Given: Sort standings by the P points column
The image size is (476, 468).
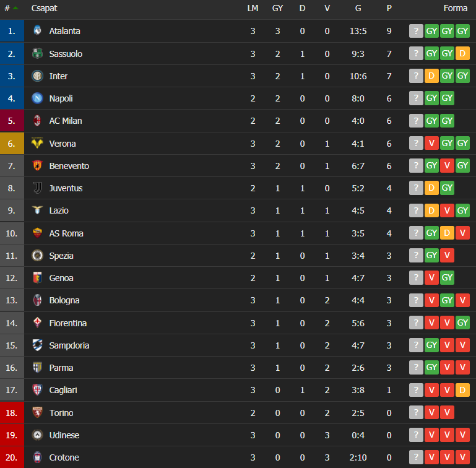Looking at the screenshot, I should point(389,8).
